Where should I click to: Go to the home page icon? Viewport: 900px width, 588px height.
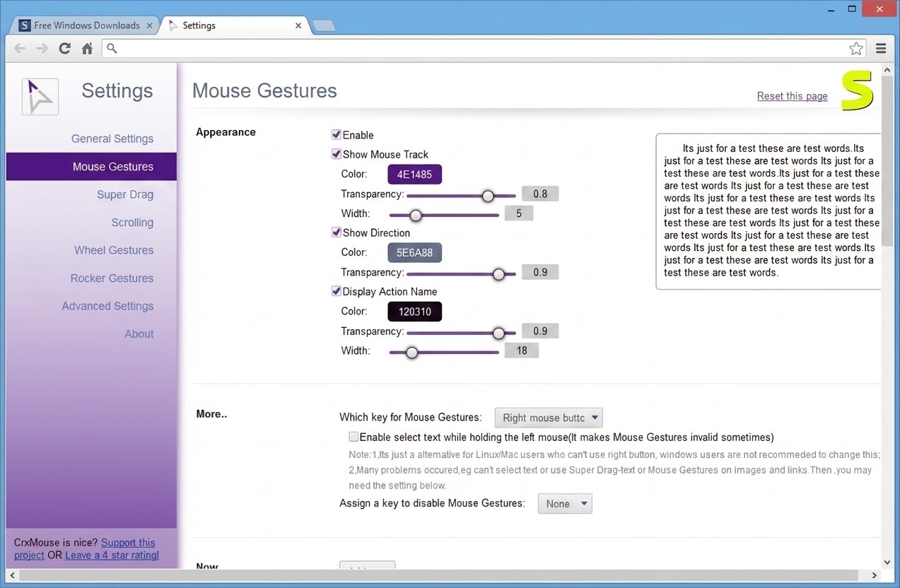point(87,49)
